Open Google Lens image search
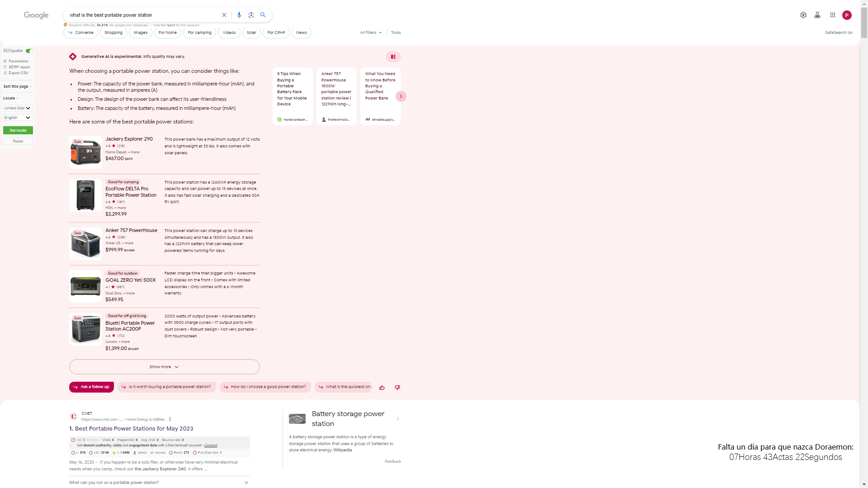 pyautogui.click(x=251, y=15)
